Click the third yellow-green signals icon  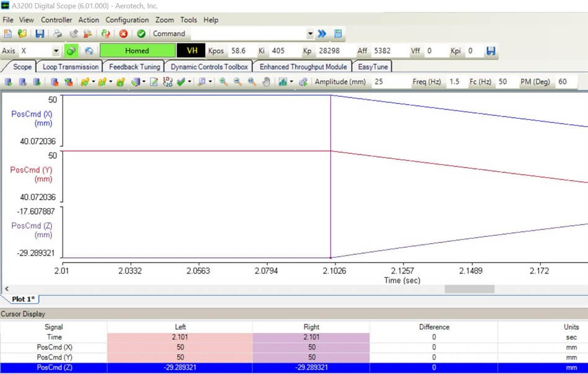(x=120, y=81)
